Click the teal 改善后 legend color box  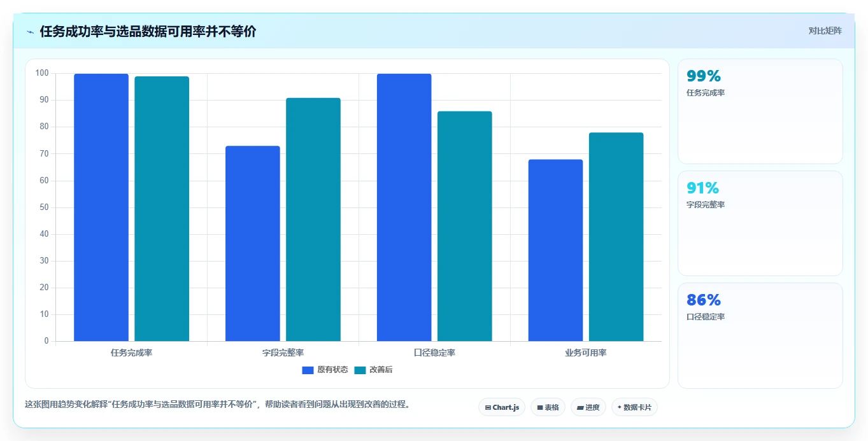(x=360, y=370)
